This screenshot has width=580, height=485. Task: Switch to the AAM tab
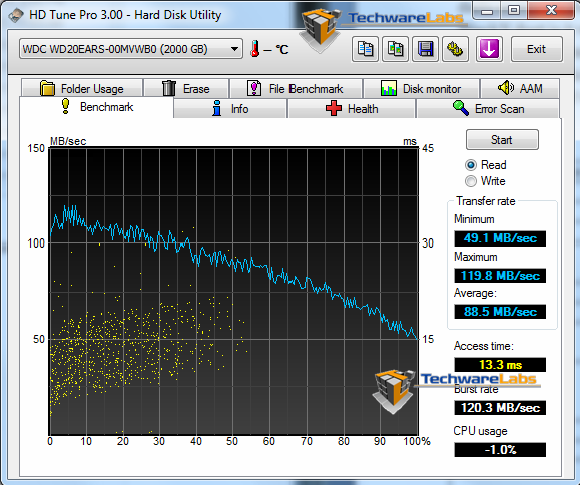pos(520,88)
